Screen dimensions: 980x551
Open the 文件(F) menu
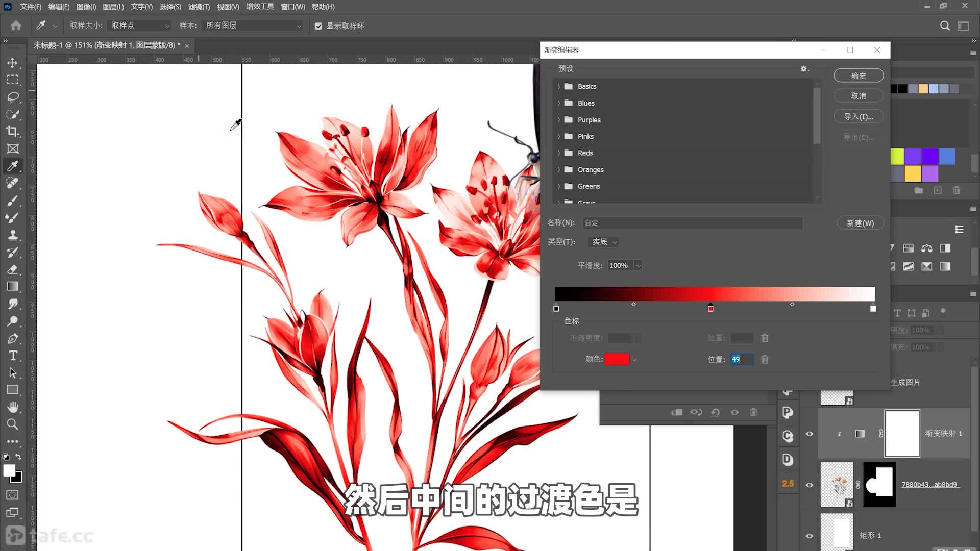[x=31, y=7]
